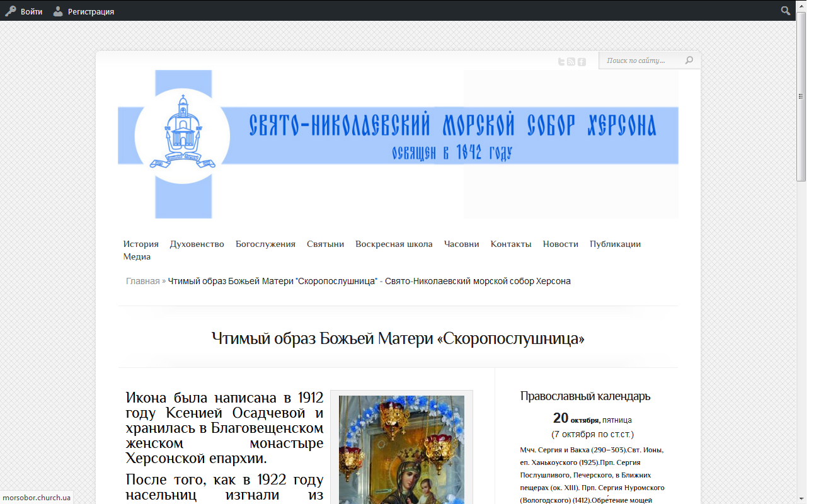Select the Контакты menu item
The height and width of the screenshot is (504, 826).
click(x=511, y=244)
